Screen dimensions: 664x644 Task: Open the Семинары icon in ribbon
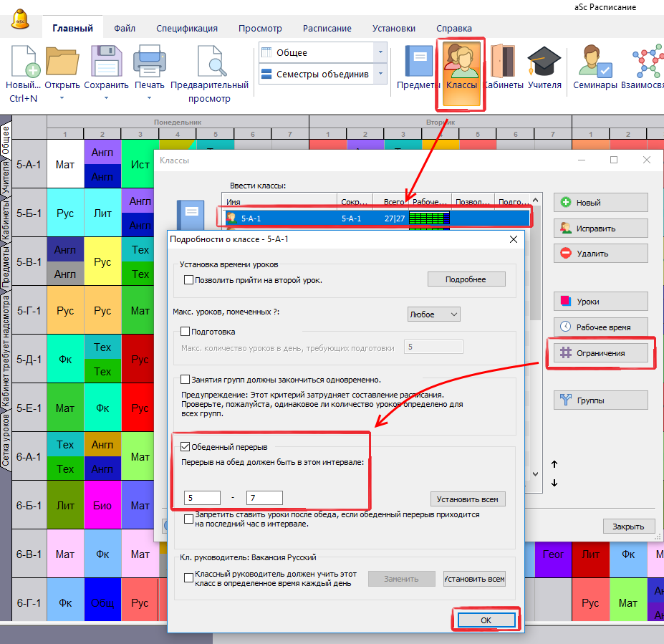(594, 62)
